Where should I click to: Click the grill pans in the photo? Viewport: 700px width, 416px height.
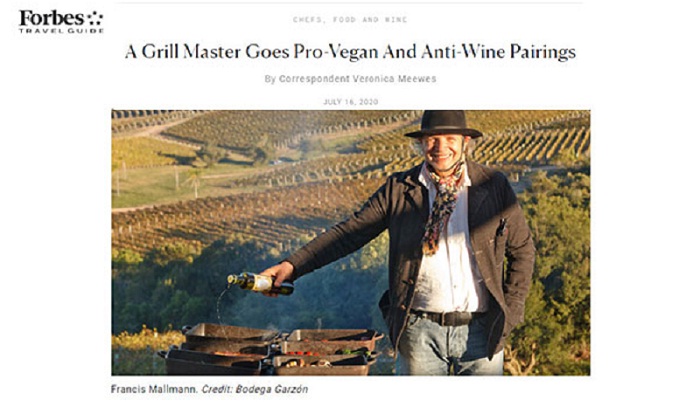coord(271,349)
